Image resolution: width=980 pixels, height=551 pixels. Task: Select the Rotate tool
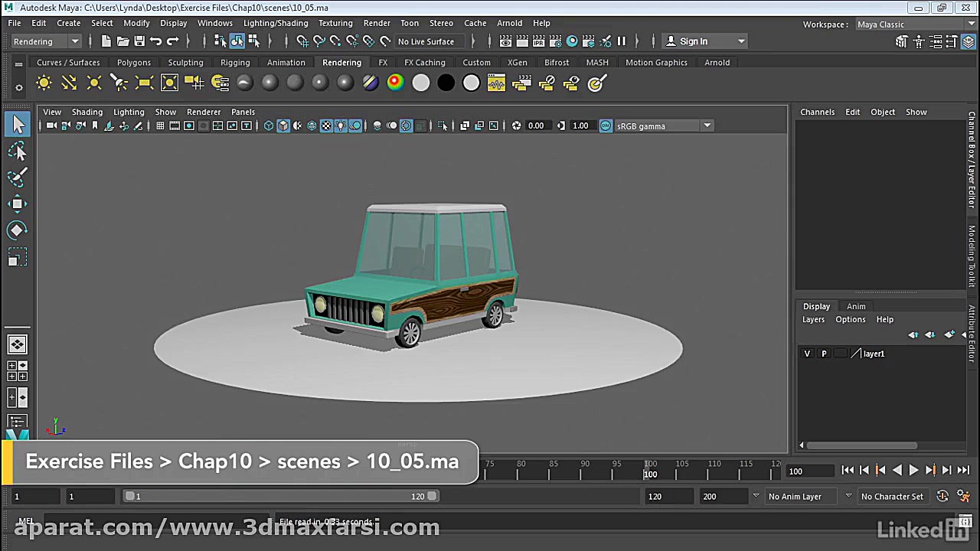(x=18, y=230)
